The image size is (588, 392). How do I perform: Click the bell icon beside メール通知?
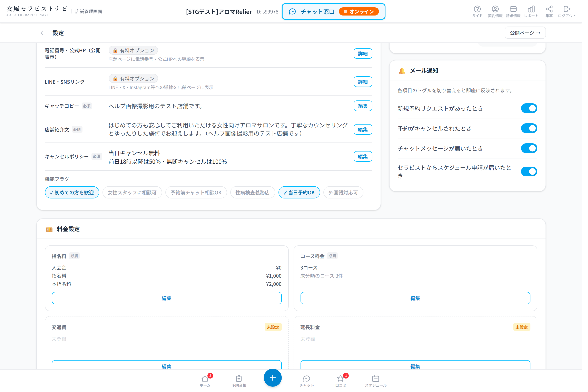[x=406, y=71]
